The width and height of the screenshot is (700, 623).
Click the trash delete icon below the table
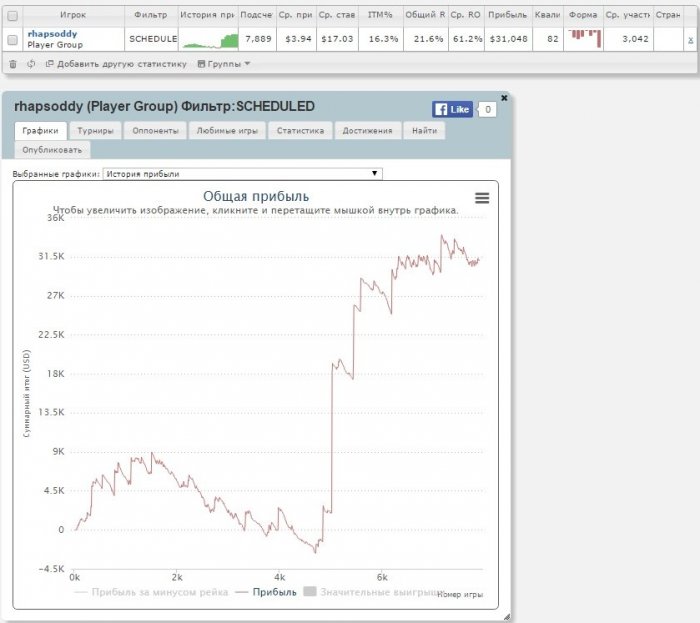[13, 64]
